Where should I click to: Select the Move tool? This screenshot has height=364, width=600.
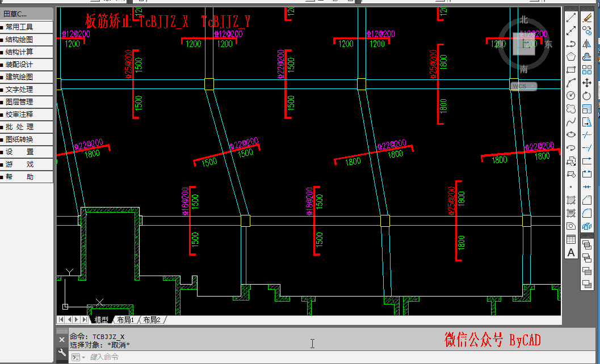[x=587, y=83]
